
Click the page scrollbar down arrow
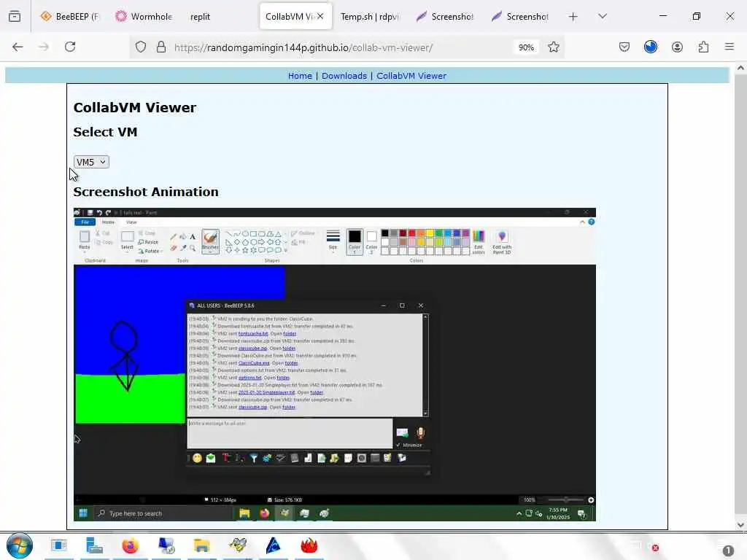[740, 525]
